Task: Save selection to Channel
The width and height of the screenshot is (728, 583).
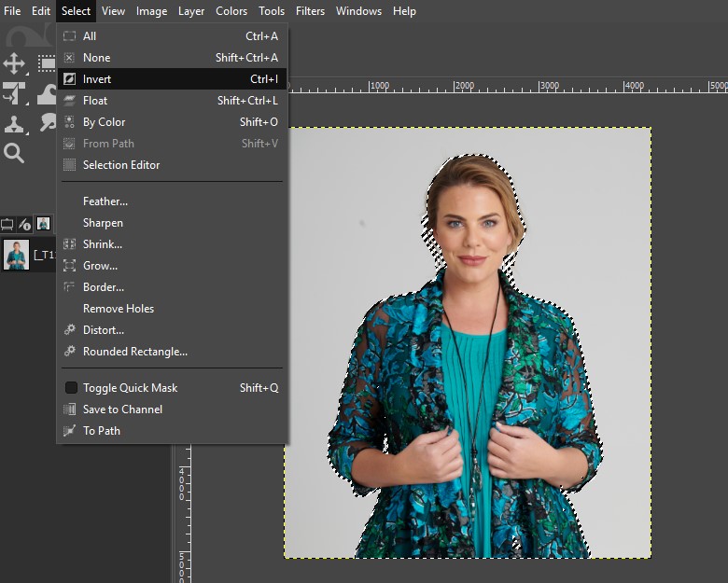Action: pyautogui.click(x=173, y=409)
